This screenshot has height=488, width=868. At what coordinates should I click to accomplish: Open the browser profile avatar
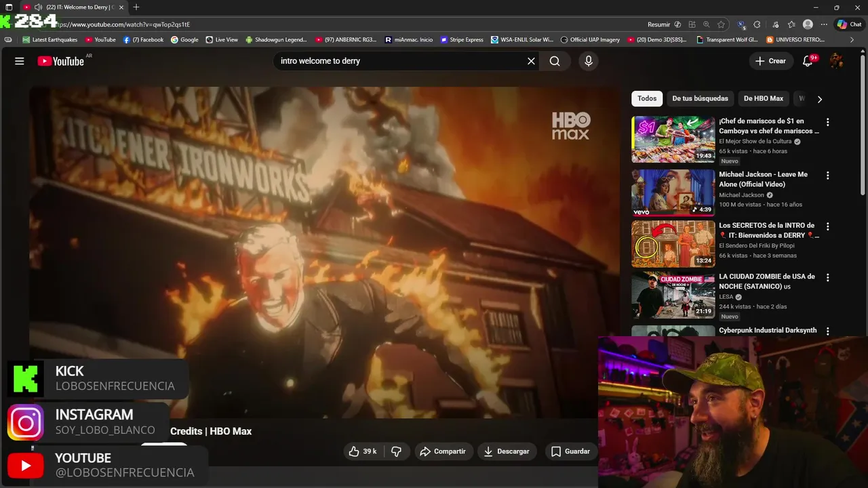click(x=808, y=24)
